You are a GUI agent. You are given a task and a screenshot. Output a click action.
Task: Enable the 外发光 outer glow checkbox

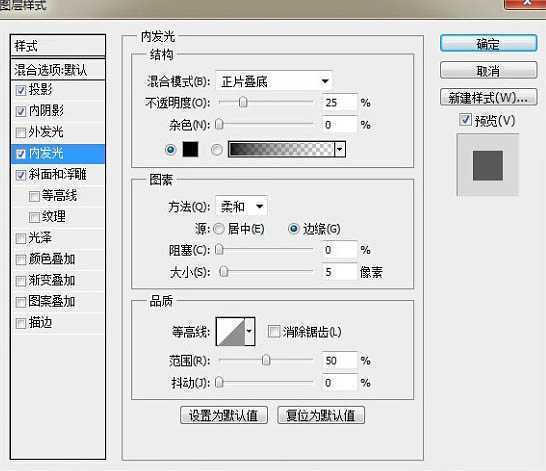pyautogui.click(x=21, y=133)
